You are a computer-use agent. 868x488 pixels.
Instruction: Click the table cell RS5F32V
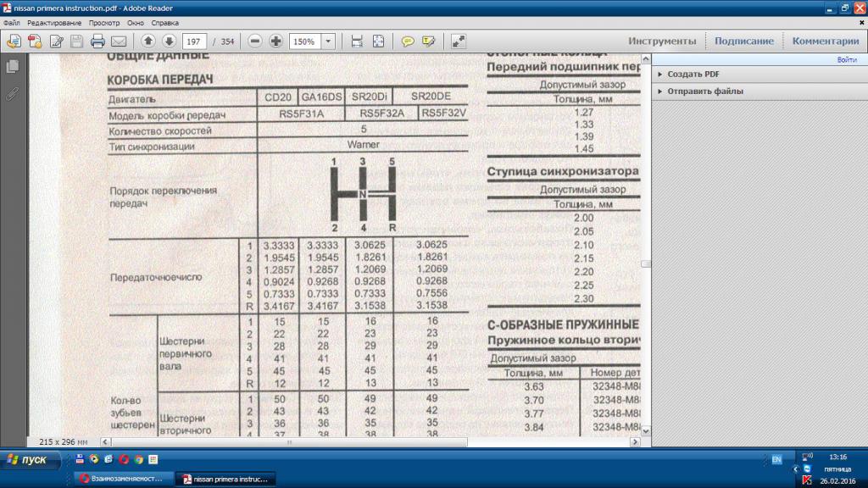(x=443, y=113)
